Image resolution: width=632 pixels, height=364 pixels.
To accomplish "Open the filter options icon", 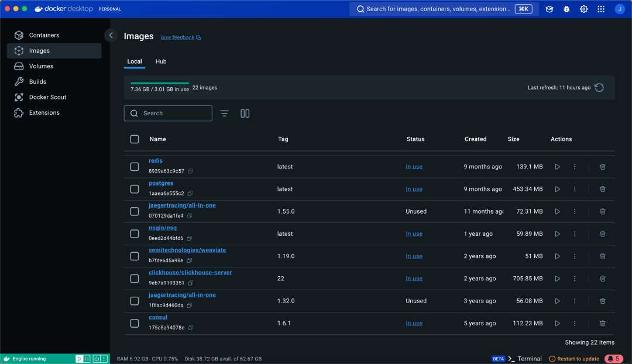I will [x=224, y=114].
